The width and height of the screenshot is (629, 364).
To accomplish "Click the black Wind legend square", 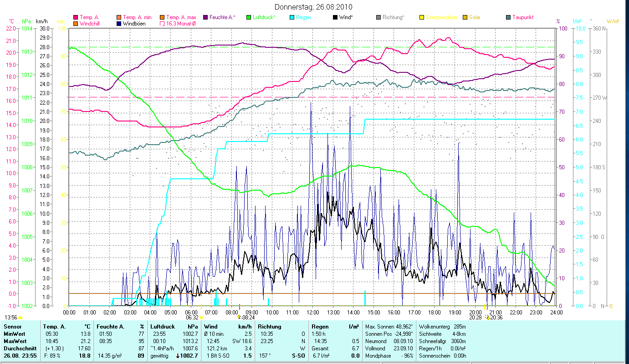I will point(335,18).
